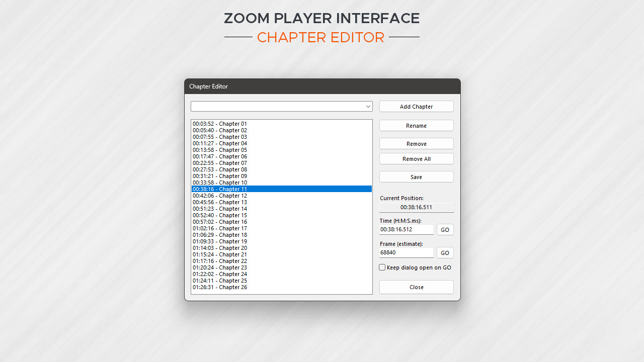Select Chapter 01 at 00:03:52

(x=220, y=124)
